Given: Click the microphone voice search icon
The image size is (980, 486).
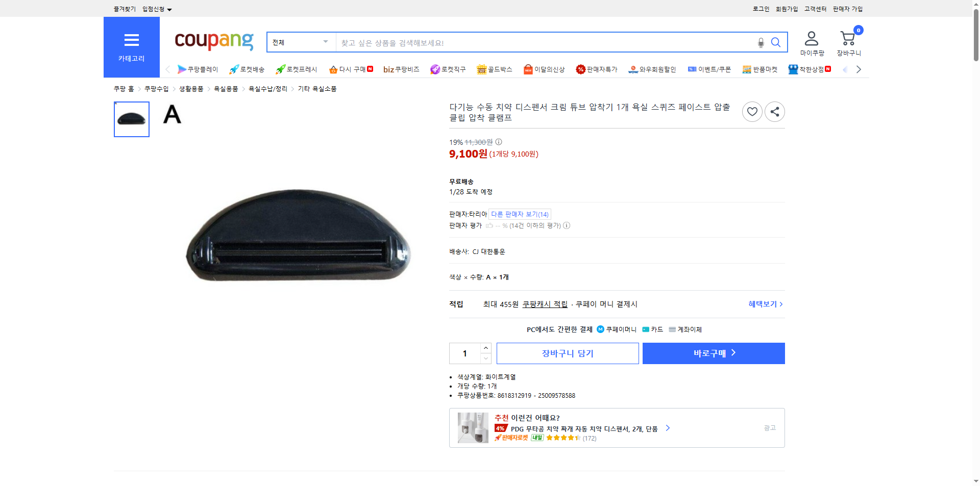Looking at the screenshot, I should click(x=761, y=43).
